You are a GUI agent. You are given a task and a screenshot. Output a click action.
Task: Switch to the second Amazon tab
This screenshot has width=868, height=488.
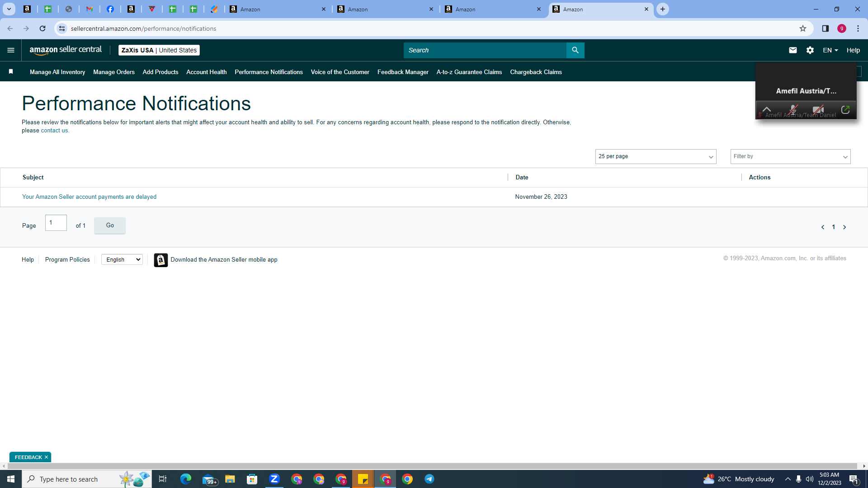coord(386,9)
